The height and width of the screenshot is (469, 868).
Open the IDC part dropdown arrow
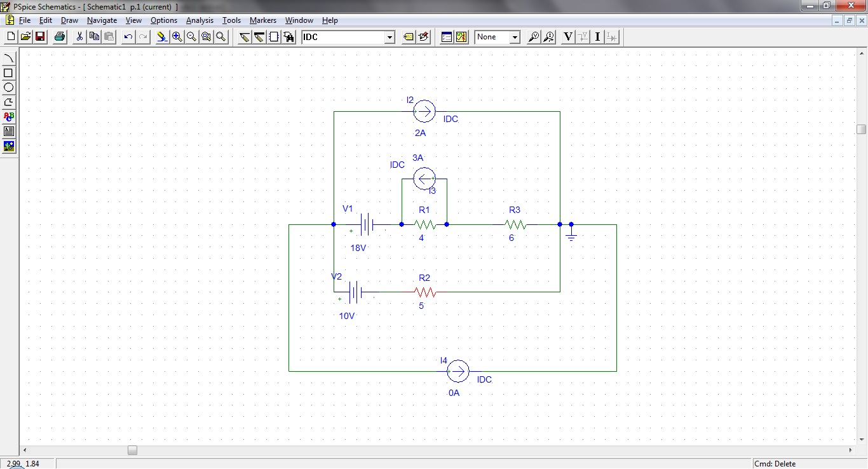click(390, 37)
